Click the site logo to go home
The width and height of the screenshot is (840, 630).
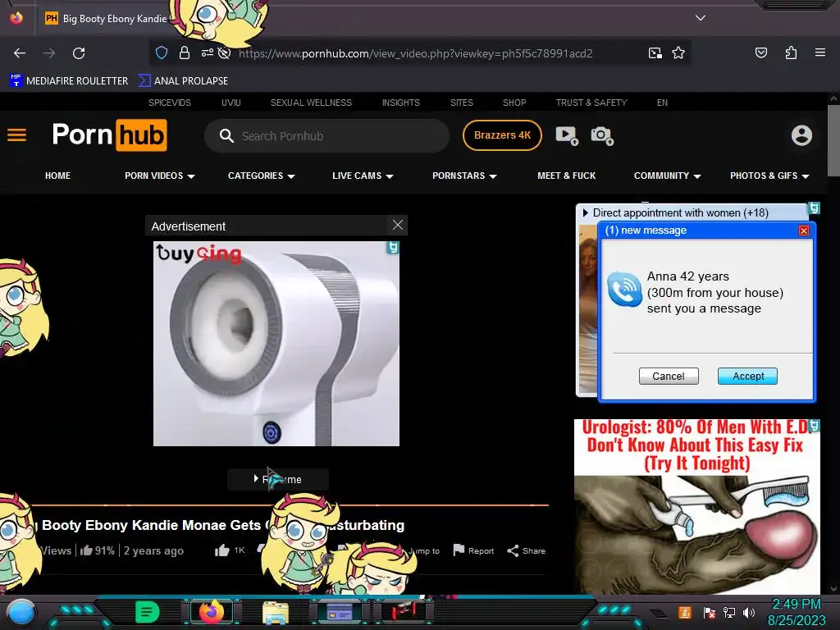pyautogui.click(x=109, y=135)
